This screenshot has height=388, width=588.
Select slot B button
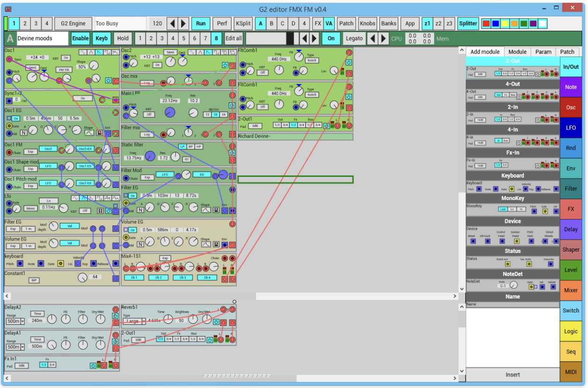click(x=272, y=23)
